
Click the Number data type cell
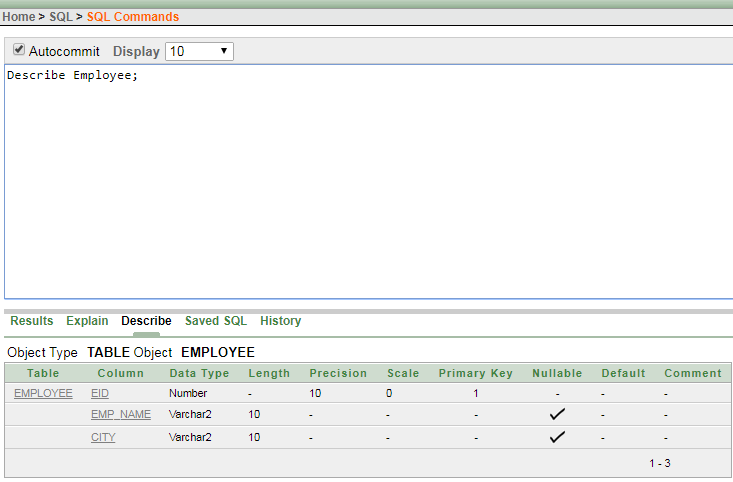click(188, 393)
